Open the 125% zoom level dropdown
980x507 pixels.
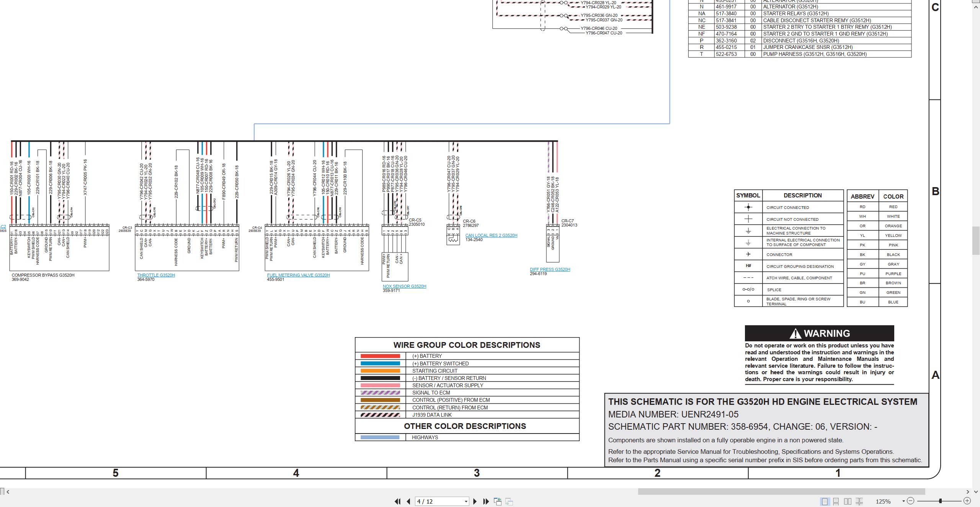point(903,501)
